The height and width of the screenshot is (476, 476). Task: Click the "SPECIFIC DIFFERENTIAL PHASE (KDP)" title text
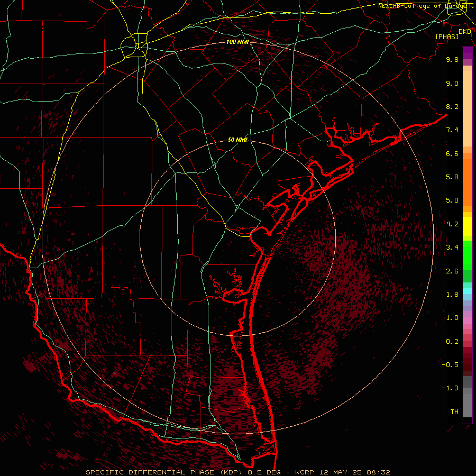pyautogui.click(x=166, y=472)
